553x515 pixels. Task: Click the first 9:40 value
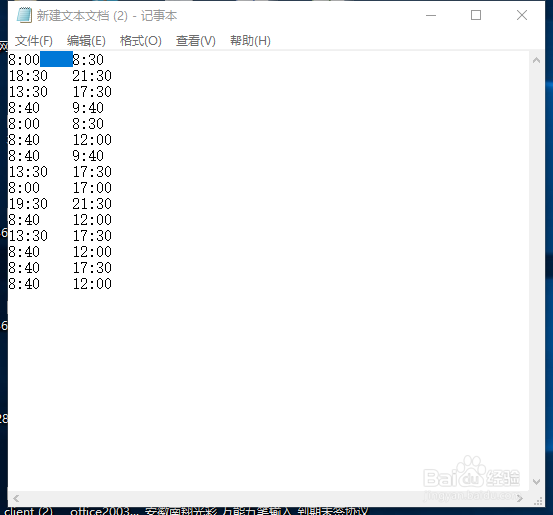click(x=88, y=108)
